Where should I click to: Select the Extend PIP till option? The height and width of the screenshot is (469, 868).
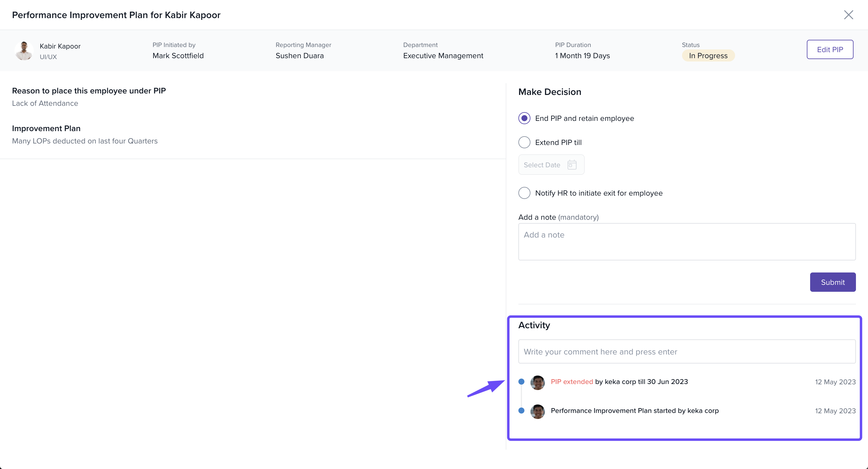[524, 143]
